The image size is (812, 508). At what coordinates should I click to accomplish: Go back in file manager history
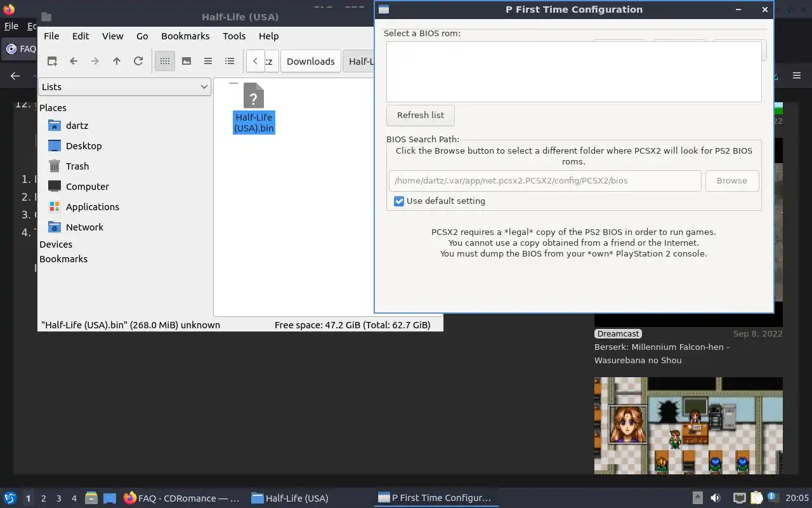click(74, 61)
